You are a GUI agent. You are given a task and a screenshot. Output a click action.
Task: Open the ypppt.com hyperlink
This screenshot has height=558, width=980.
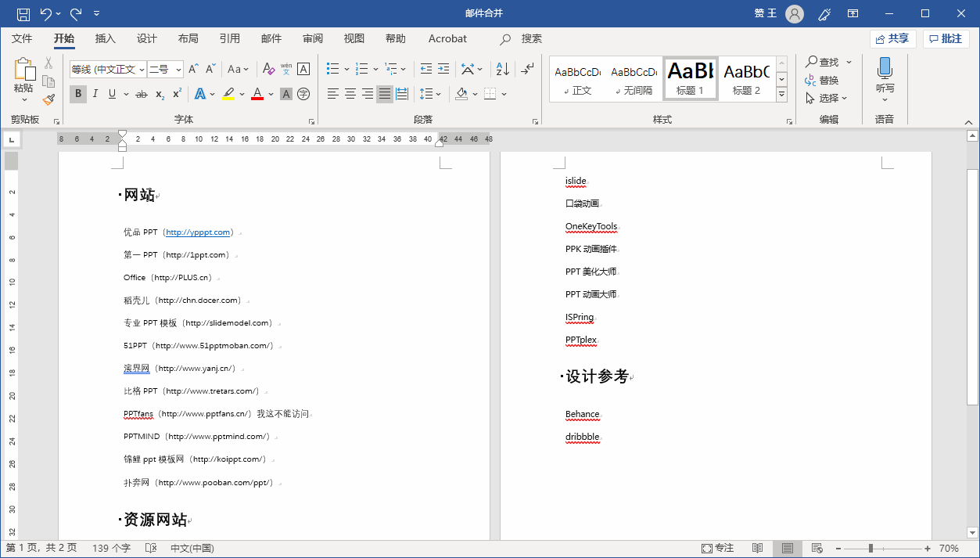pyautogui.click(x=198, y=232)
